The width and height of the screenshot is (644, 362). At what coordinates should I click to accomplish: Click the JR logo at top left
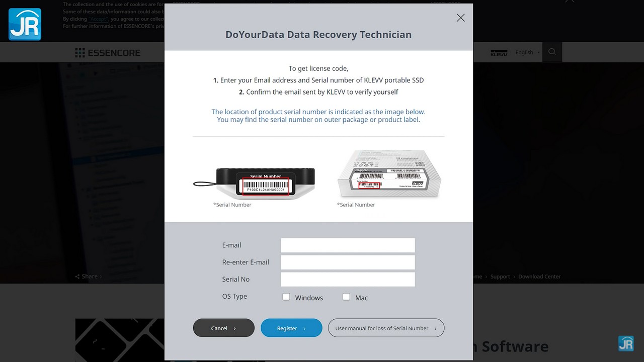pos(25,24)
